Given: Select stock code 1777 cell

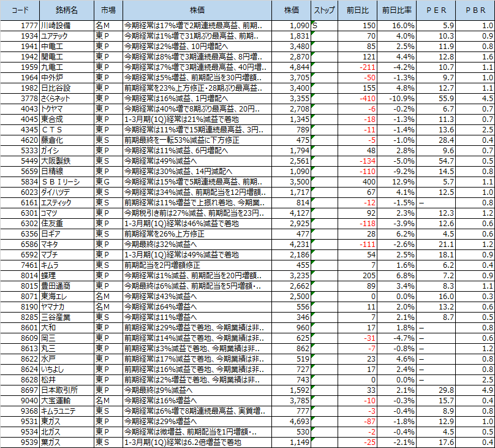Looking at the screenshot, I should [x=20, y=26].
